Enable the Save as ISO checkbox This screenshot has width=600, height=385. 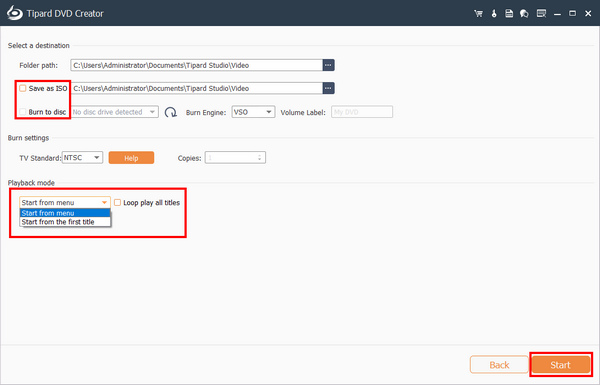(x=23, y=88)
